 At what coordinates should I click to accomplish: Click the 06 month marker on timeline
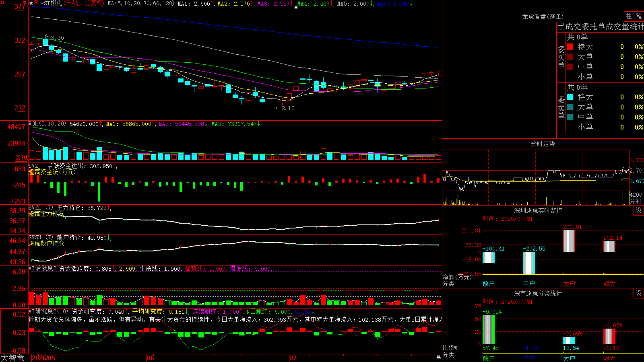[151, 358]
